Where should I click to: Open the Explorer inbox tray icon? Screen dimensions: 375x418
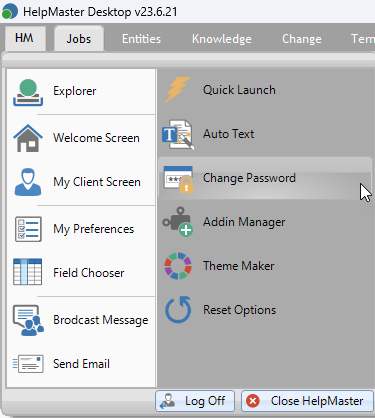coord(28,92)
